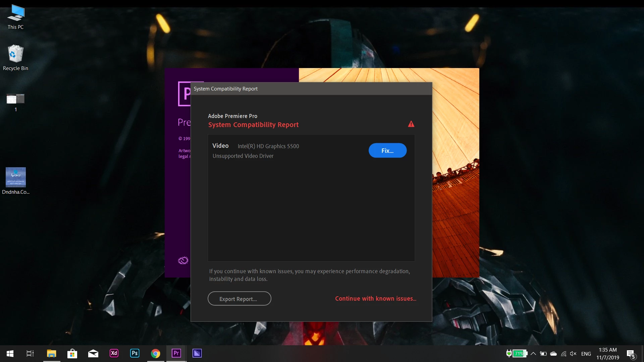Open Photoshop from taskbar

pos(135,353)
